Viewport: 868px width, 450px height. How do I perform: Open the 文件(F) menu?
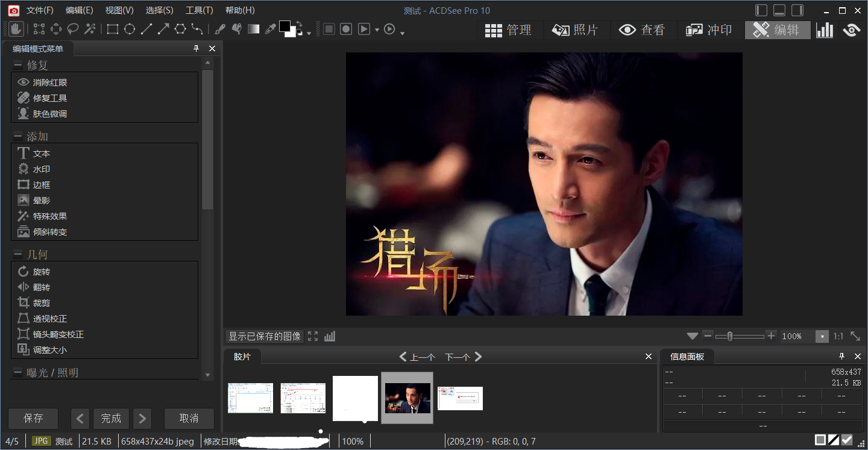40,10
